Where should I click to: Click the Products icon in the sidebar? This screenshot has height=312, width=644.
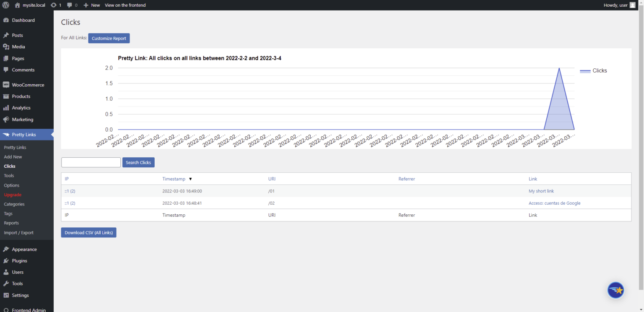pos(6,96)
